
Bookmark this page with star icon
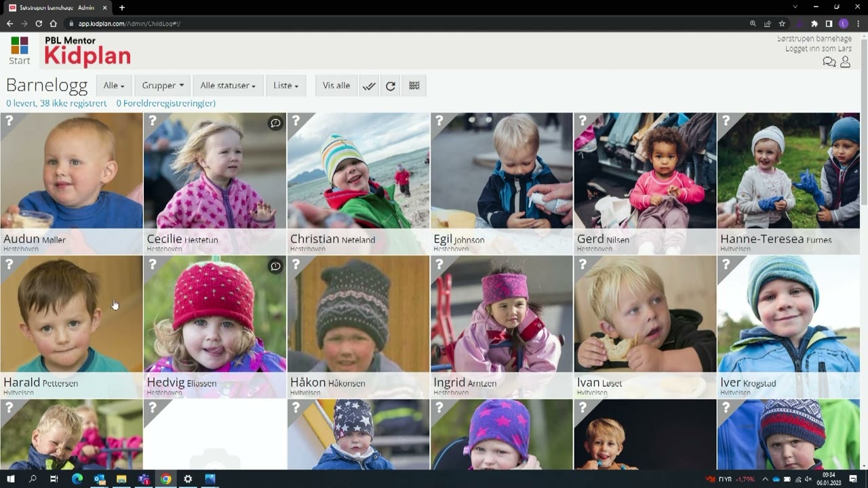pyautogui.click(x=782, y=24)
